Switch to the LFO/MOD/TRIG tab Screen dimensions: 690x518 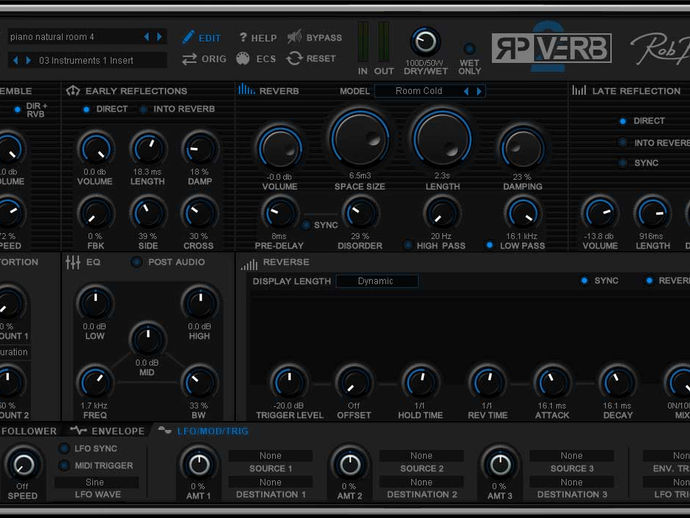click(x=204, y=431)
